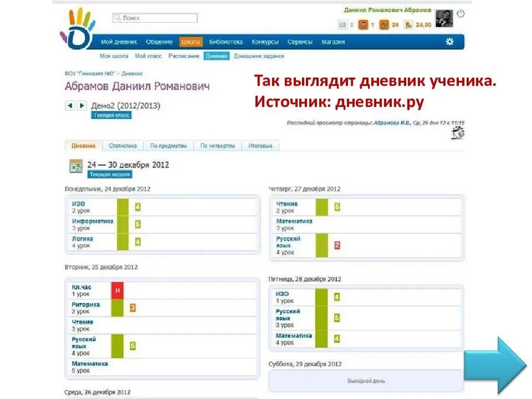532x399 pixels.
Task: Click grade 5 for Информатика
Action: coord(138,224)
